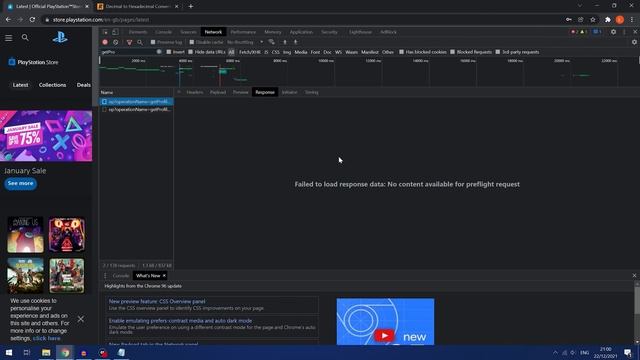
Task: Reload the browser page
Action: tap(32, 20)
